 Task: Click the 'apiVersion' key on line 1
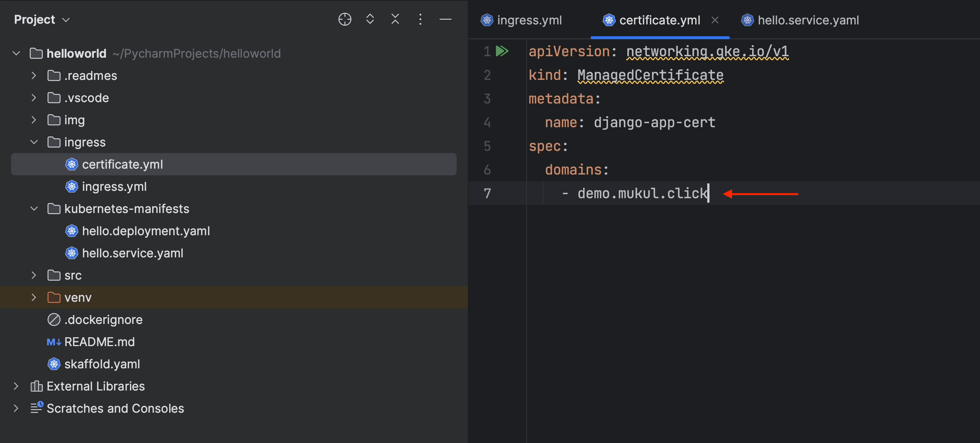tap(569, 51)
